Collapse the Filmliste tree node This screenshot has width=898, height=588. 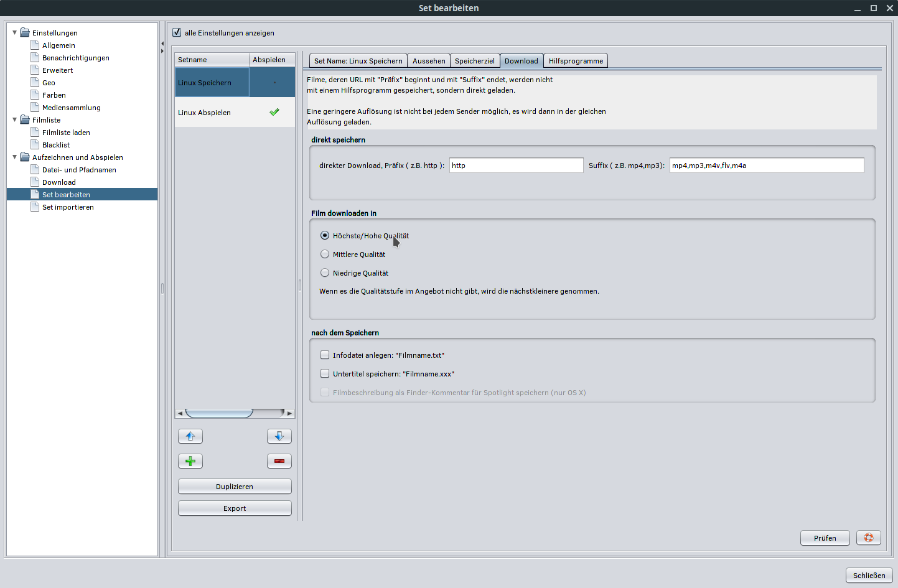pyautogui.click(x=15, y=119)
